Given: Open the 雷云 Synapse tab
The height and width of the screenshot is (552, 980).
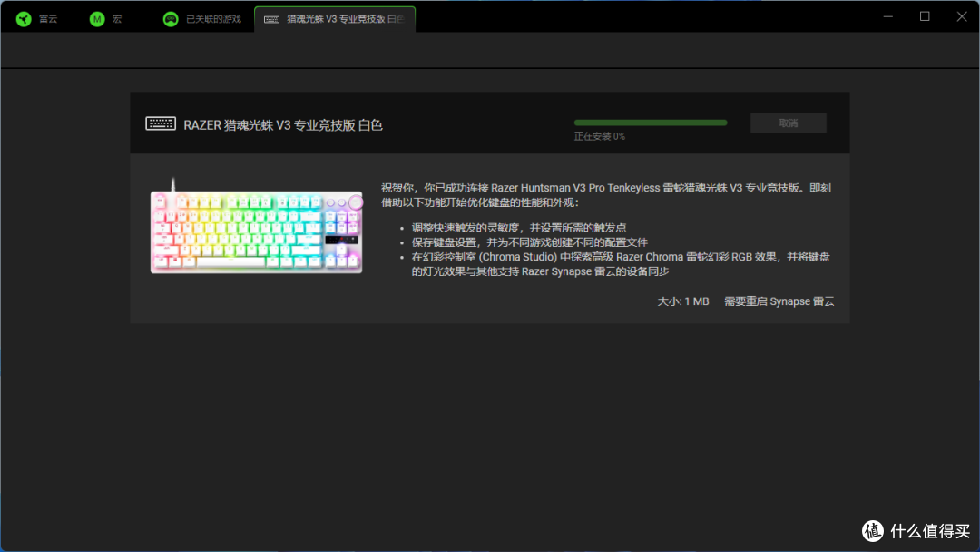Looking at the screenshot, I should tap(37, 19).
